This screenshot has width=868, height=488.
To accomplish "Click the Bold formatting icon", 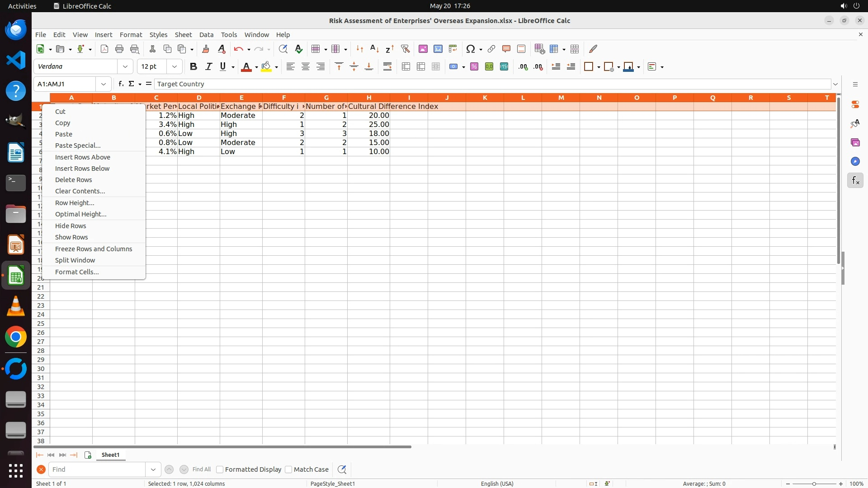I will click(193, 67).
